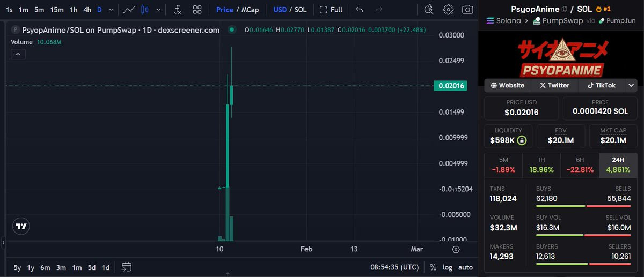Take a chart snapshot camera icon
This screenshot has width=644, height=277.
[468, 10]
